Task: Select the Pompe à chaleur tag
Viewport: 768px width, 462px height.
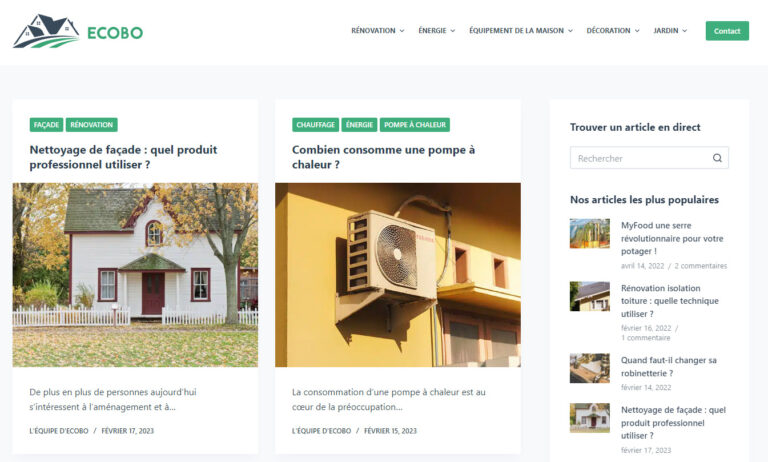Action: [x=415, y=125]
